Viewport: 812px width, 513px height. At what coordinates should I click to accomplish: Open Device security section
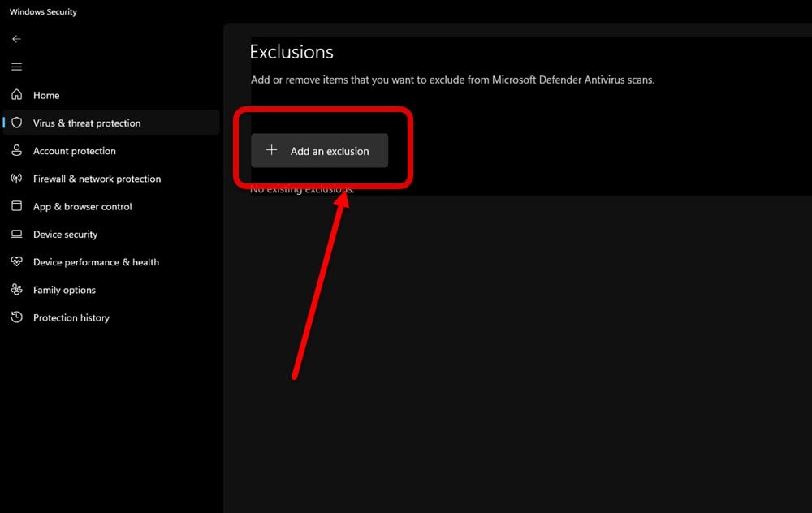(x=111, y=234)
